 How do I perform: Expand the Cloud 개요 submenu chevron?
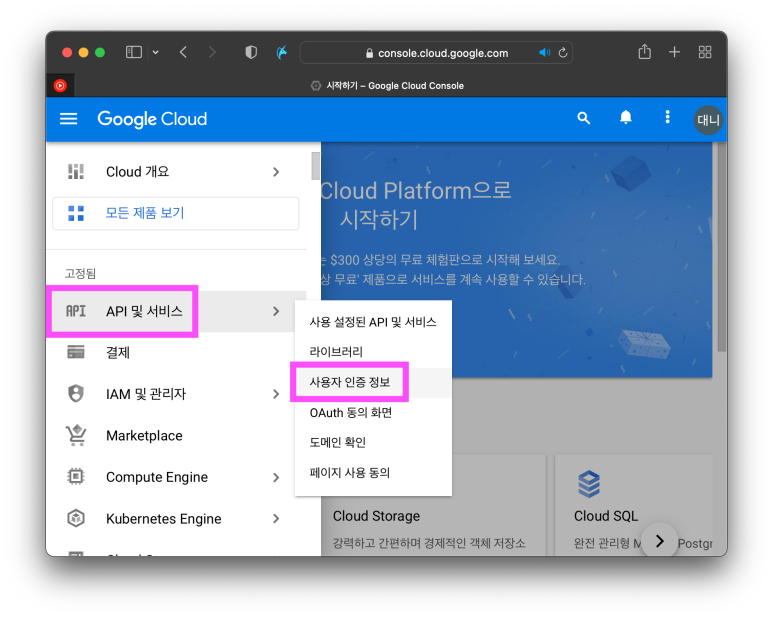[x=276, y=172]
